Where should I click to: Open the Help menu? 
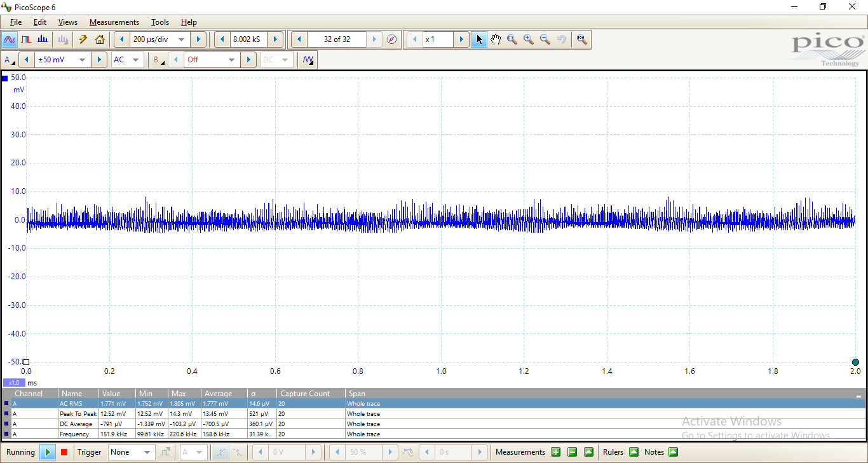(x=189, y=22)
